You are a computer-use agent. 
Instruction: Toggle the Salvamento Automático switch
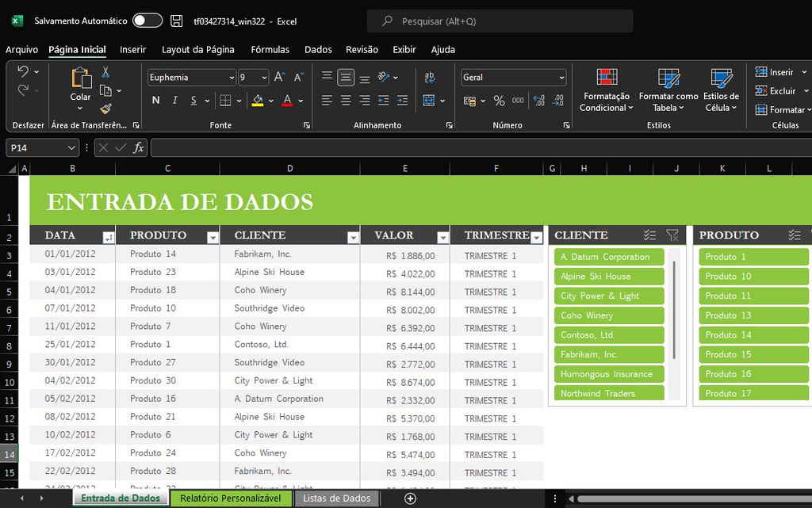(147, 21)
